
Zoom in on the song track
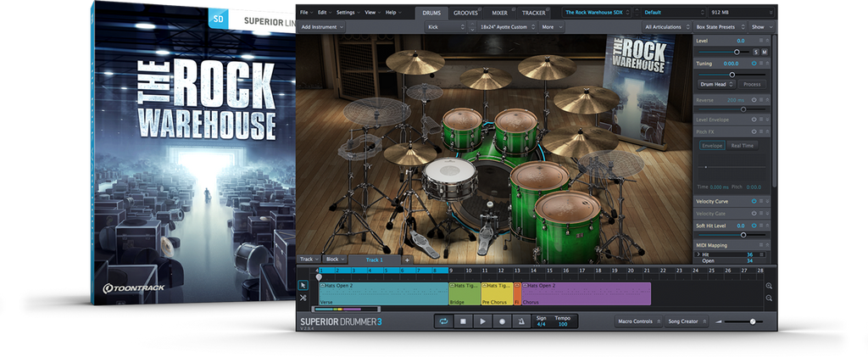pyautogui.click(x=769, y=286)
